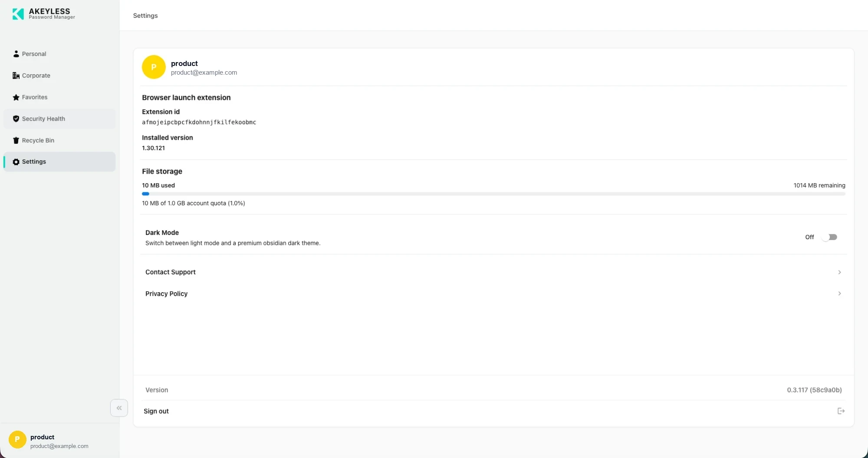
Task: Click the Recycle Bin trash icon
Action: click(x=16, y=140)
